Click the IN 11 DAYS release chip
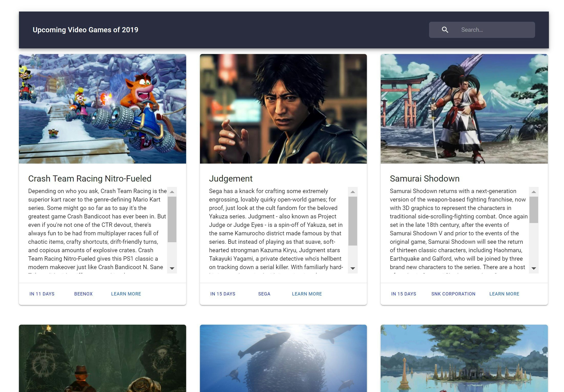The image size is (564, 392). (42, 294)
